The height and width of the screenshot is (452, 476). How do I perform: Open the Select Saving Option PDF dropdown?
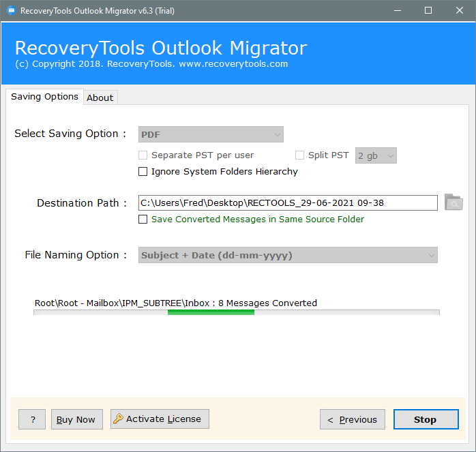pyautogui.click(x=211, y=134)
